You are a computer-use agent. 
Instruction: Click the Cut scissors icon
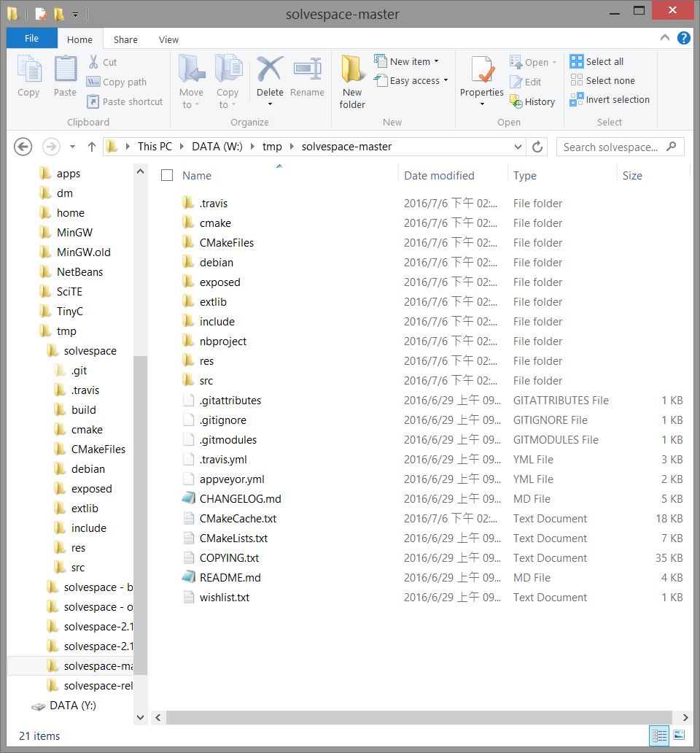tap(93, 61)
